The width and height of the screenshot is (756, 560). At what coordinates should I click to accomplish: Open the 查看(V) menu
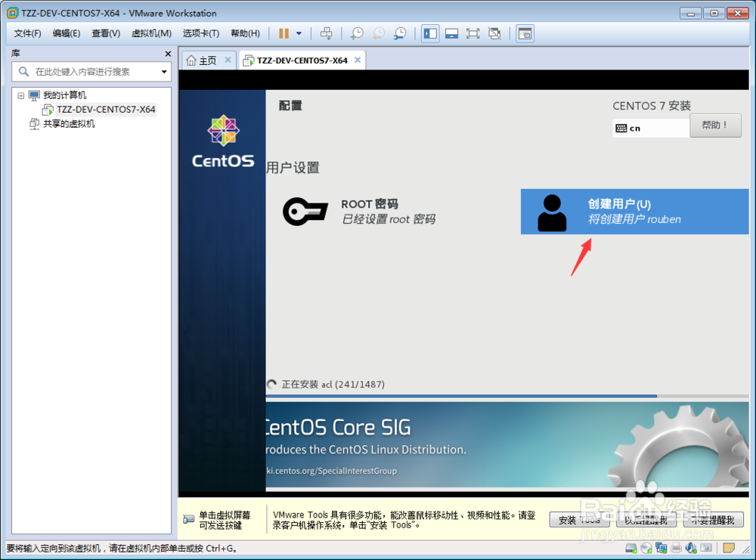coord(106,33)
